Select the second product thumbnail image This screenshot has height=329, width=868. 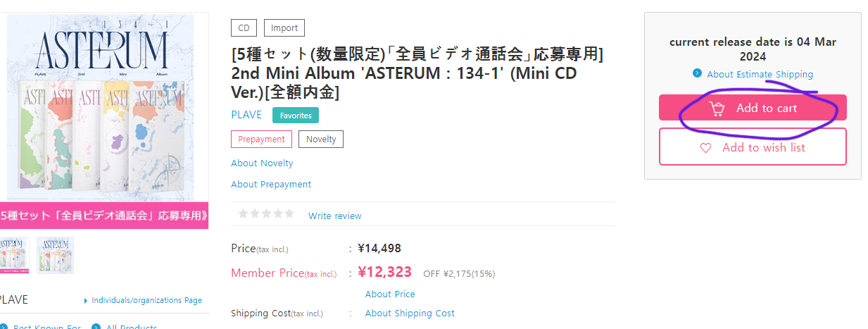(x=56, y=255)
